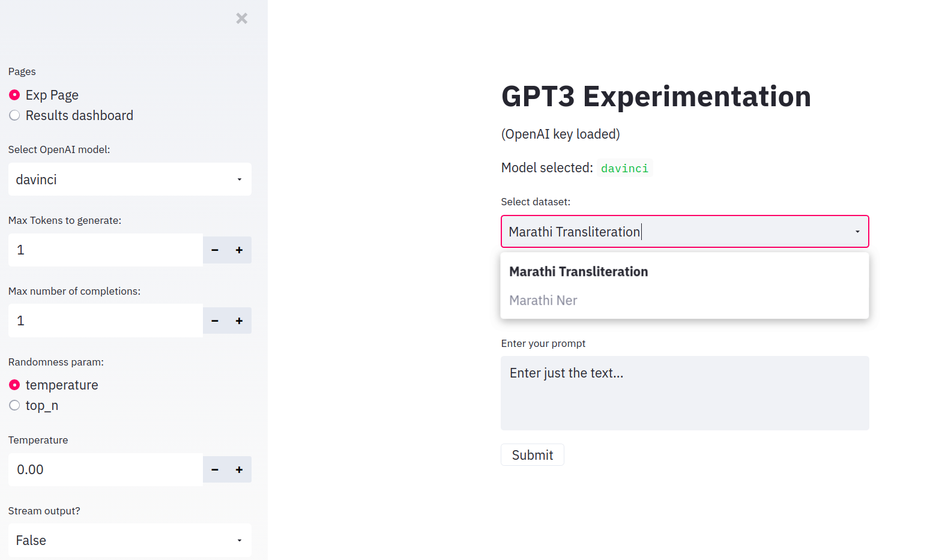Click the Max number of completions field
This screenshot has height=560, width=948.
(x=106, y=321)
